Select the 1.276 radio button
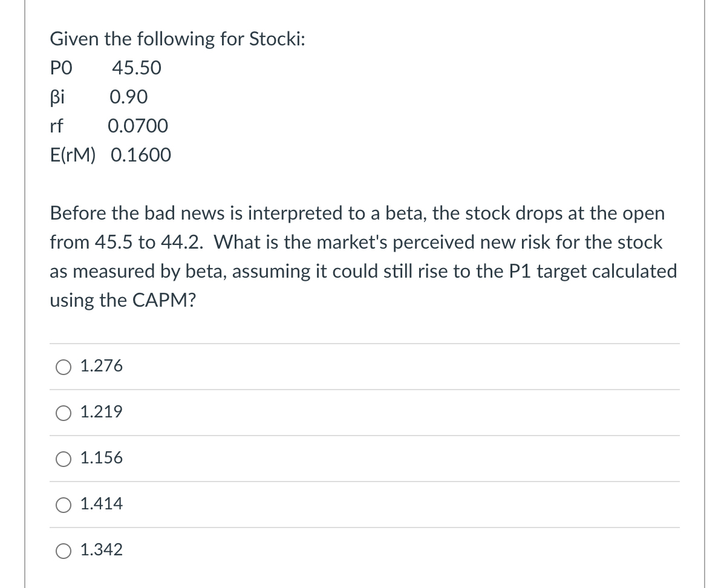Image resolution: width=727 pixels, height=588 pixels. click(x=64, y=367)
